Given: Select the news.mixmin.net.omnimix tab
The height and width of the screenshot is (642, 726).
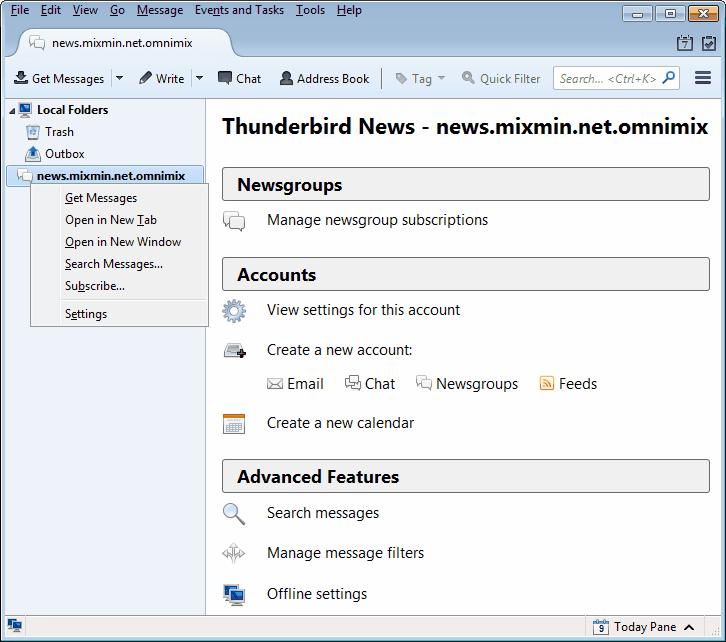Looking at the screenshot, I should point(122,43).
